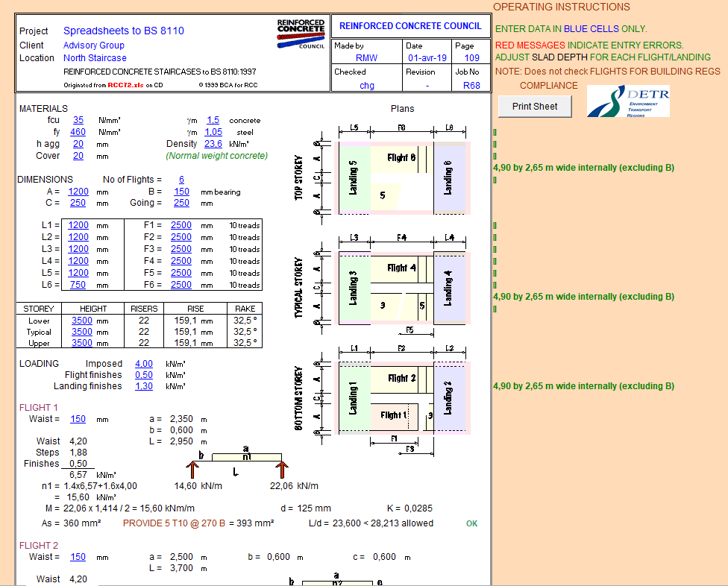Click the 'd = 125 mm' value
Viewport: 728px width, 586px height.
coord(306,508)
